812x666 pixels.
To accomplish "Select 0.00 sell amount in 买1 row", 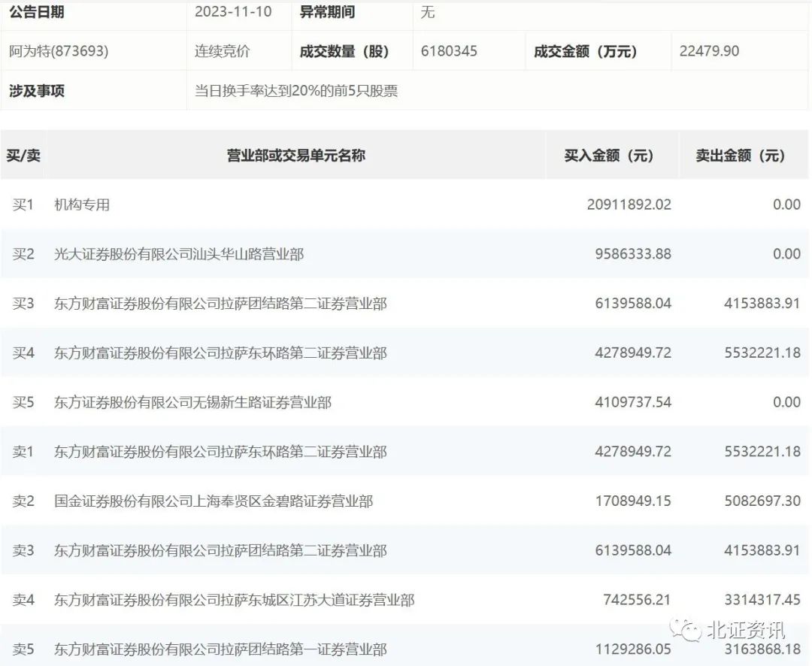I will click(786, 204).
